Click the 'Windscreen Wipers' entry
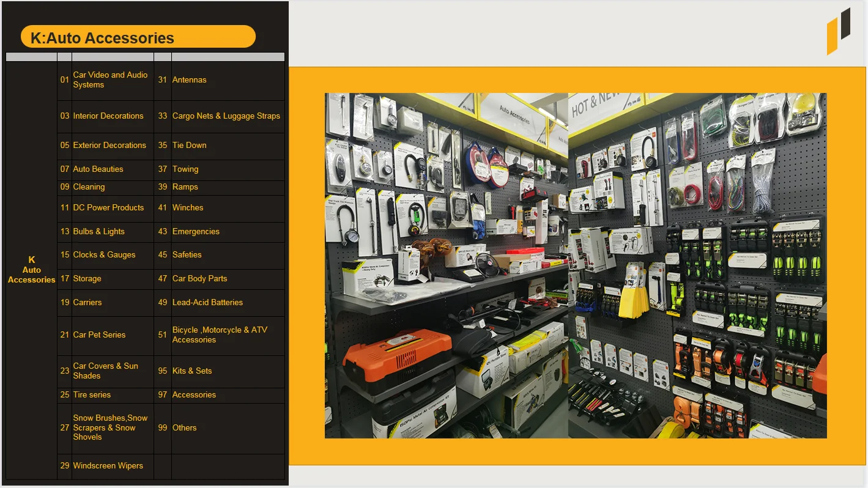 (x=108, y=466)
